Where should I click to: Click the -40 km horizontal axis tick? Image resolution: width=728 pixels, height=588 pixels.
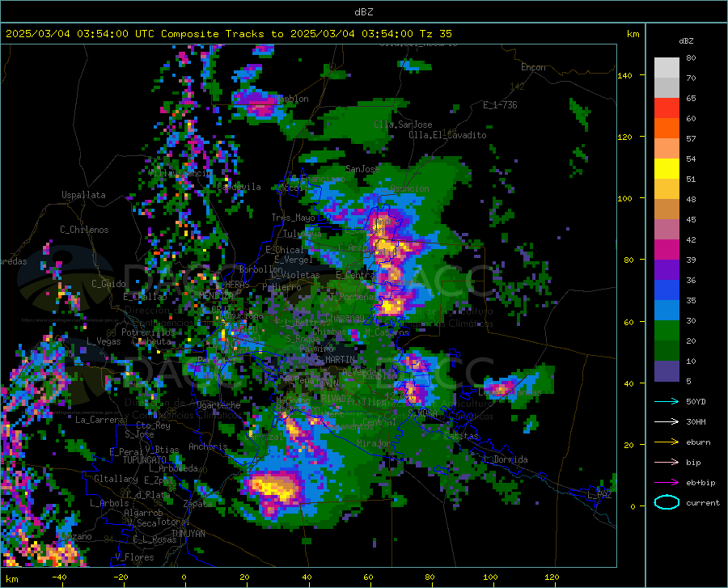(x=59, y=577)
